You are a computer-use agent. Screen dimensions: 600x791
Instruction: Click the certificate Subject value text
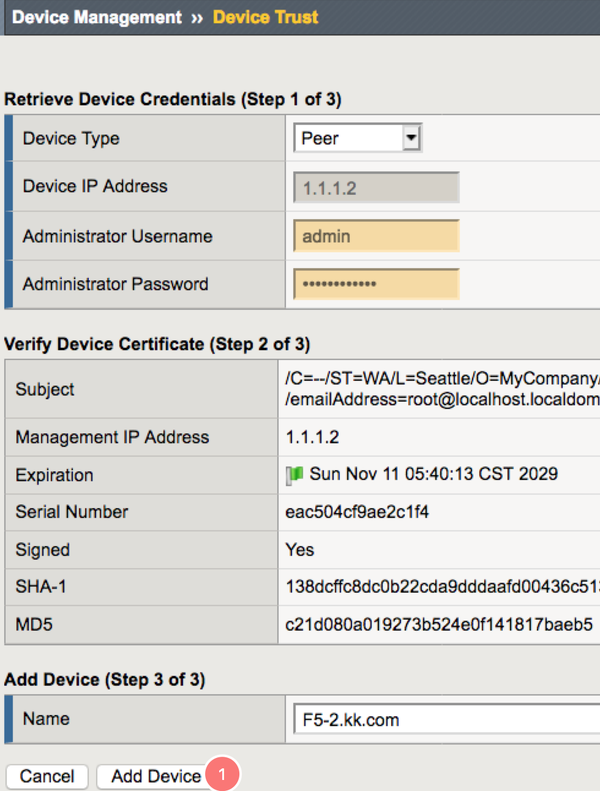[x=441, y=389]
